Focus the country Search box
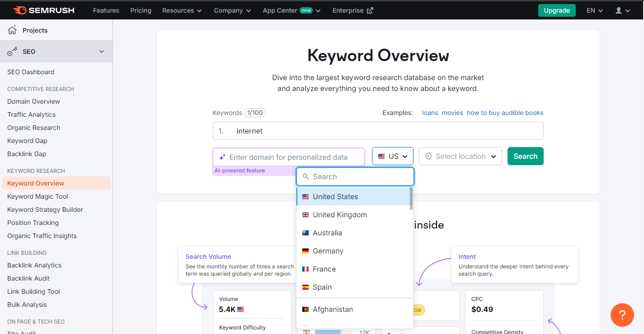644x334 pixels. tap(355, 177)
